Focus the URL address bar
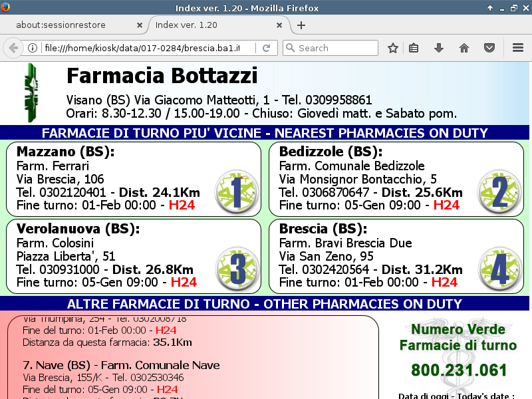Screen dimensions: 532x399 tap(140, 48)
